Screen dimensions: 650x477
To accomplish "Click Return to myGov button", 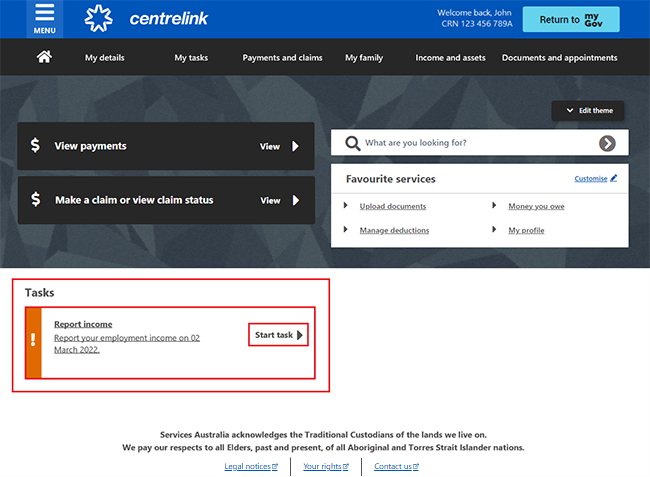I will [571, 19].
